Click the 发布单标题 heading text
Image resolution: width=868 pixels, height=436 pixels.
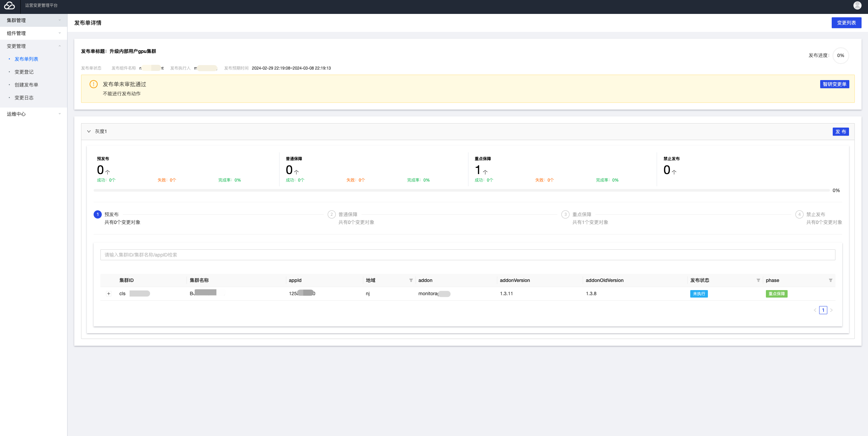(118, 51)
